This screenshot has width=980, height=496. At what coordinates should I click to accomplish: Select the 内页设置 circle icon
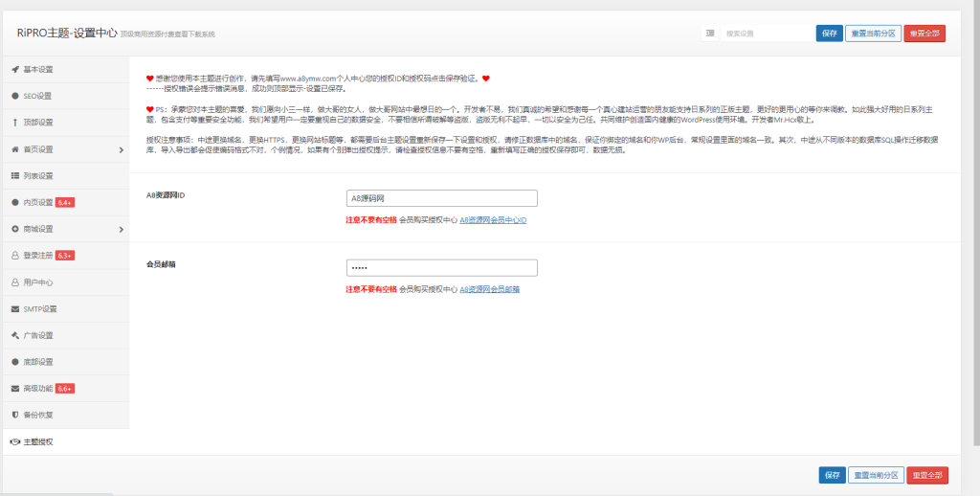point(15,203)
